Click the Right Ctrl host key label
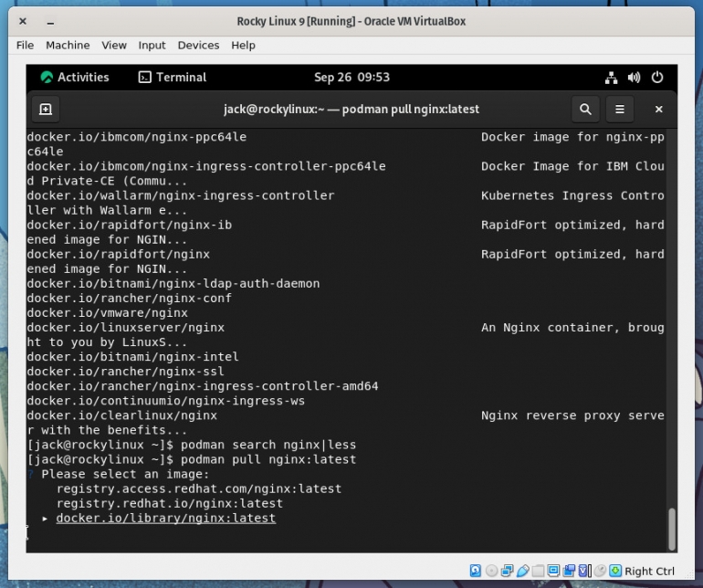The height and width of the screenshot is (588, 703). (x=649, y=571)
